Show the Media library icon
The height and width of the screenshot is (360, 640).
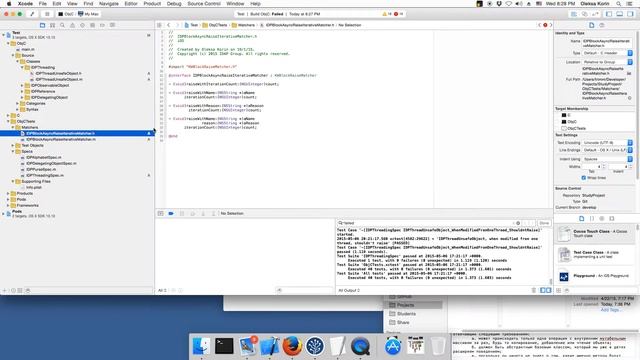click(x=612, y=219)
